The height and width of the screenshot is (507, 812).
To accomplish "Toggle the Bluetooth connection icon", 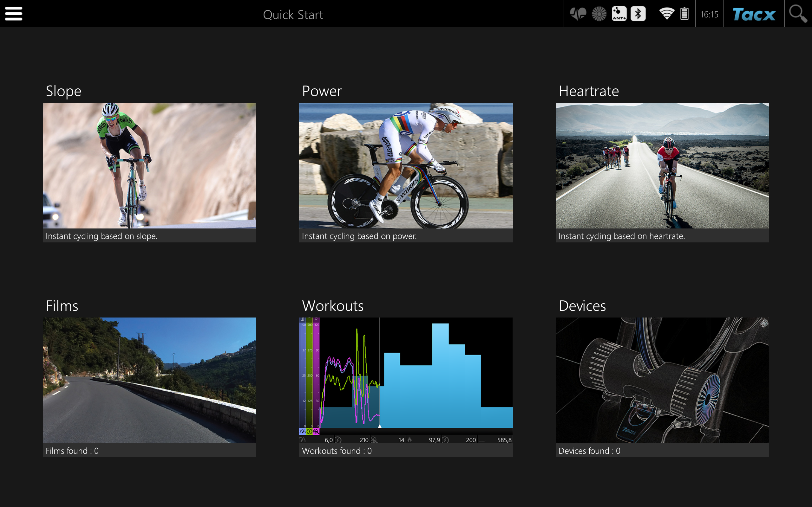I will pos(638,14).
